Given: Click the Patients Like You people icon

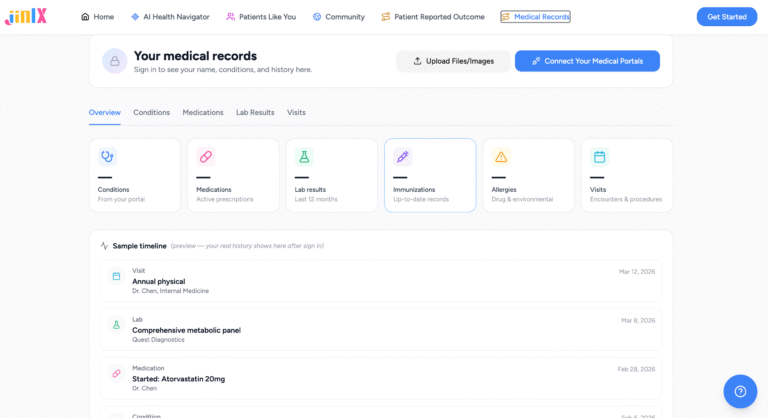Looking at the screenshot, I should click(230, 17).
